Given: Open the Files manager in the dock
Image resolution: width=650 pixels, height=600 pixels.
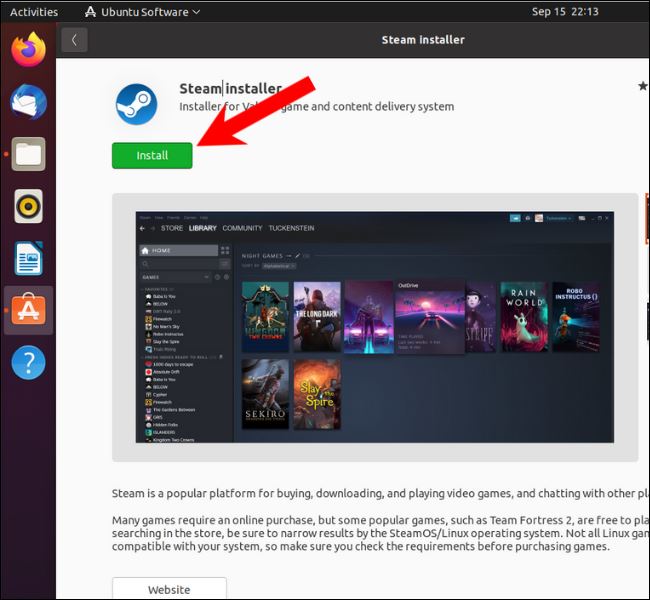Looking at the screenshot, I should tap(28, 154).
